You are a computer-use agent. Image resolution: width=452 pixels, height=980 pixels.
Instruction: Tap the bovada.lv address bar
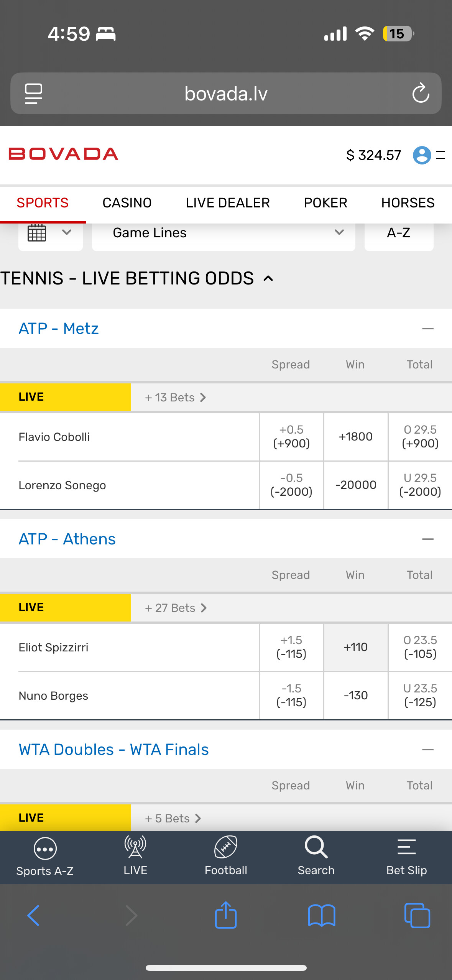click(226, 94)
